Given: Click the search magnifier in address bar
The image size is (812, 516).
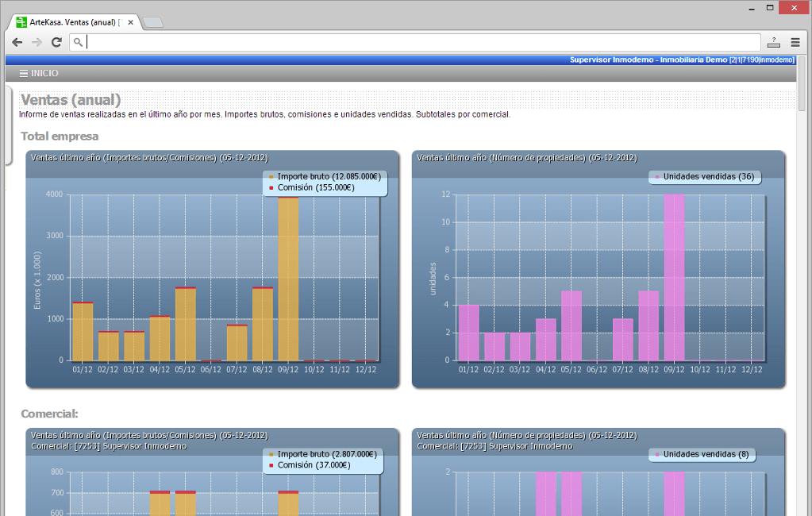Looking at the screenshot, I should (x=78, y=43).
